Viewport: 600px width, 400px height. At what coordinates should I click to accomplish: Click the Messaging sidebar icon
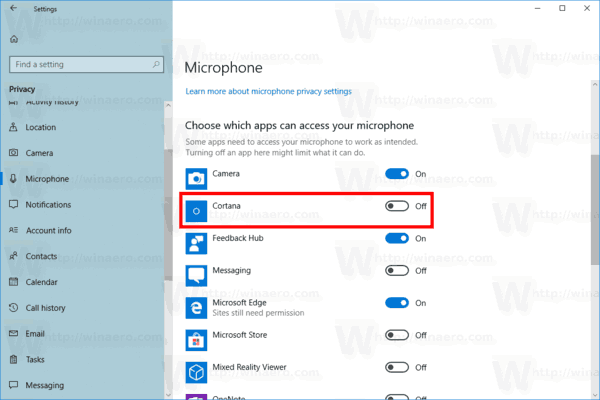[13, 385]
